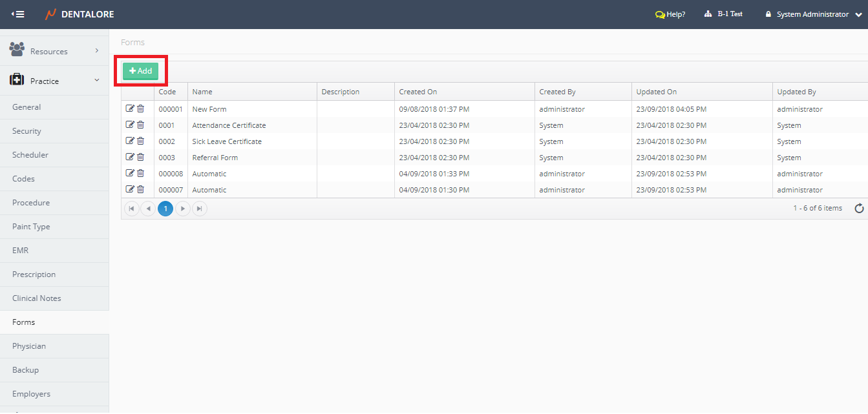
Task: Delete the Attendance Certificate form via trash icon
Action: pos(140,125)
